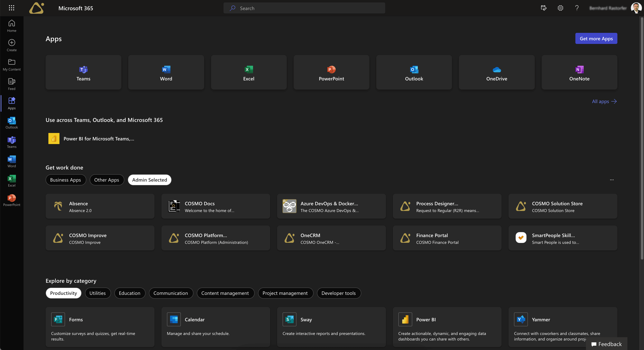Viewport: 644px width, 350px height.
Task: Click the Power BI for Microsoft Teams icon
Action: pos(54,139)
